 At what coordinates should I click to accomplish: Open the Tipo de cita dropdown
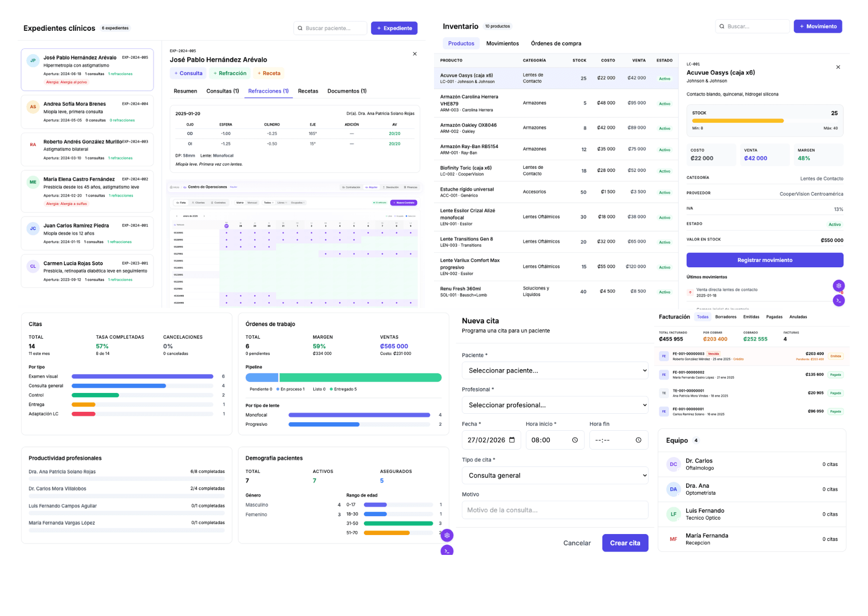tap(555, 475)
